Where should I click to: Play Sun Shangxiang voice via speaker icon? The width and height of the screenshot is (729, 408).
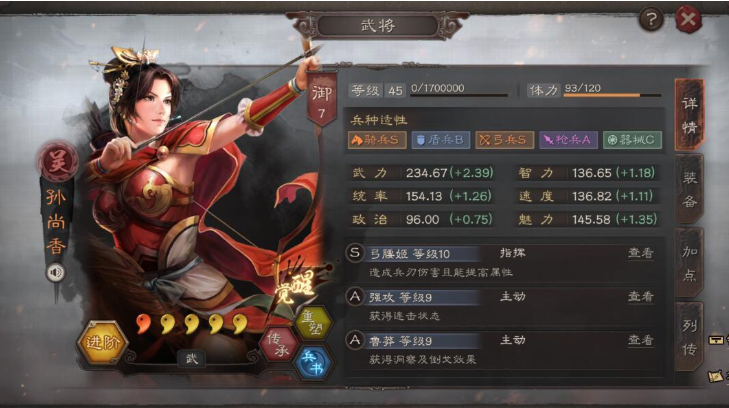[56, 272]
